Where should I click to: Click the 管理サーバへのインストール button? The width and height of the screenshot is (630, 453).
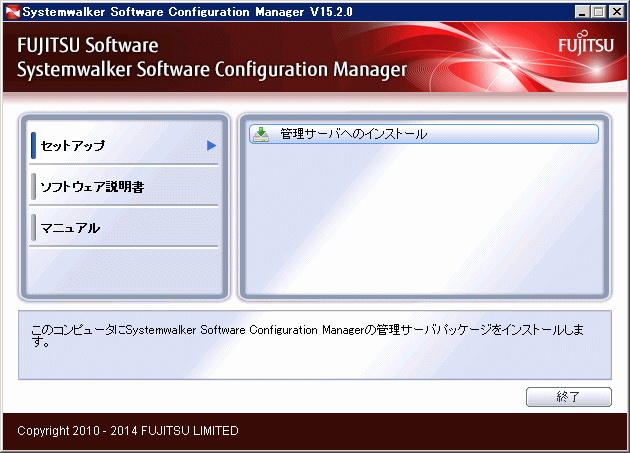click(424, 134)
